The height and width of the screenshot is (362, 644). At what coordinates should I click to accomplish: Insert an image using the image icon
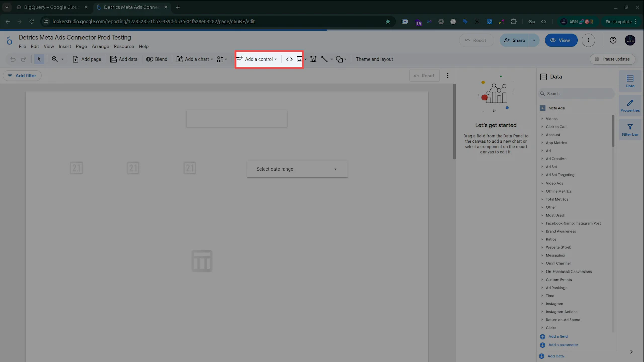coord(299,59)
